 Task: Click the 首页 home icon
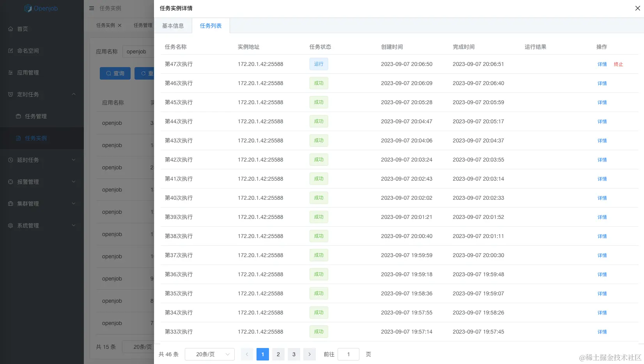click(11, 29)
